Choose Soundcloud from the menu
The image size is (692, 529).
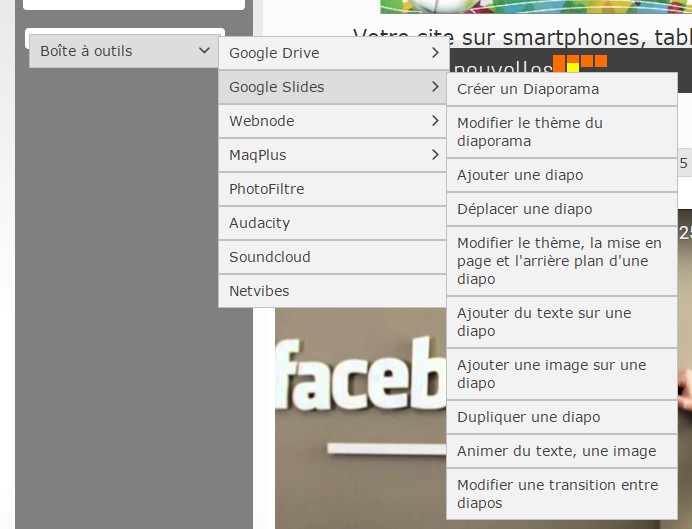(332, 257)
